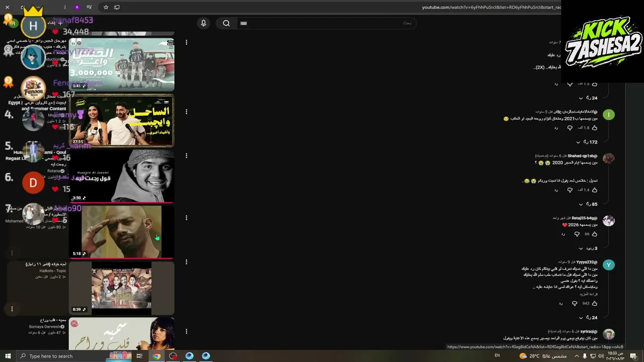Viewport: 644px width, 362px height.
Task: Expand the 24 replies under Yyyya232 comment
Action: (x=588, y=318)
